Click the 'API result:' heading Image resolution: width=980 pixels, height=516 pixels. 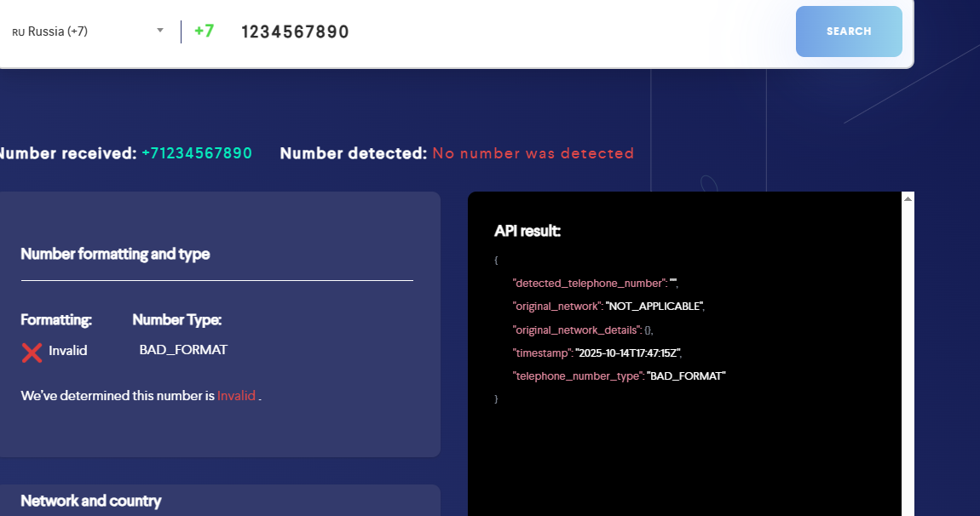(527, 232)
